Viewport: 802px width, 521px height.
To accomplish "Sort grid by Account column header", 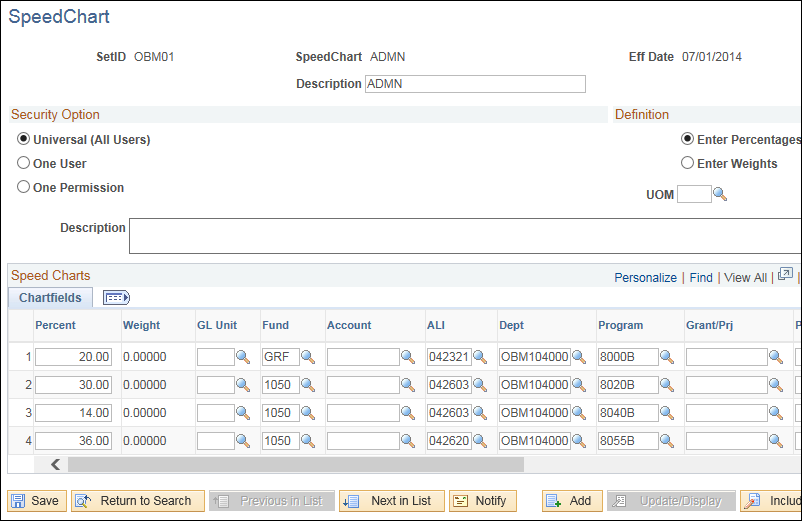I will [x=349, y=325].
